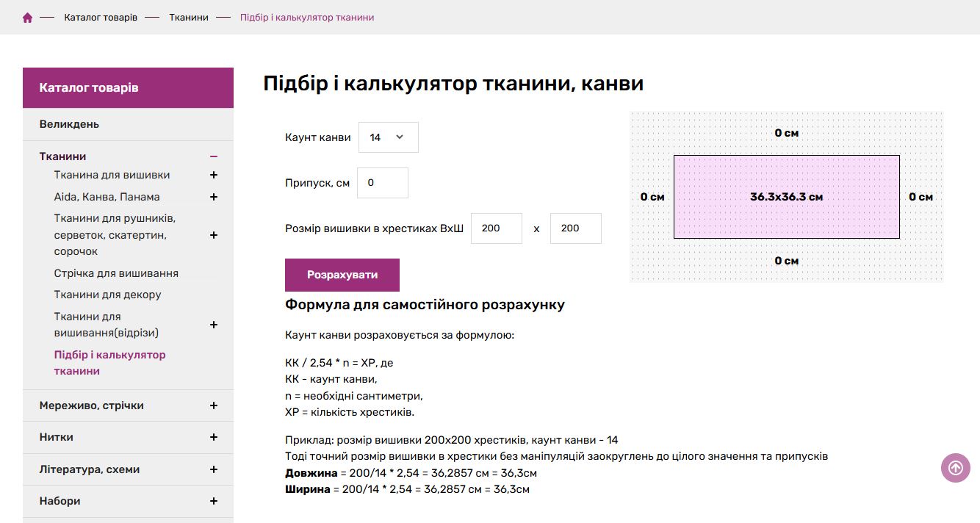This screenshot has width=980, height=523.
Task: Expand Aida, Канва, Панама category
Action: 214,197
